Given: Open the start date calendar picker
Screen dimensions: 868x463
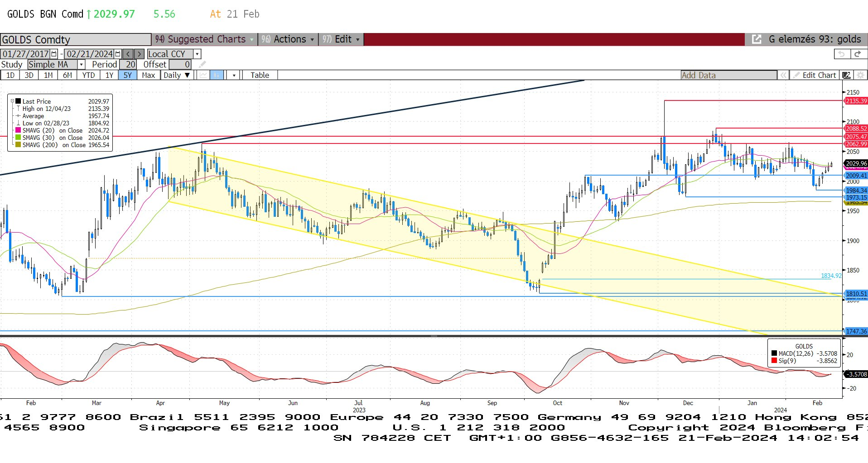Looking at the screenshot, I should 54,54.
